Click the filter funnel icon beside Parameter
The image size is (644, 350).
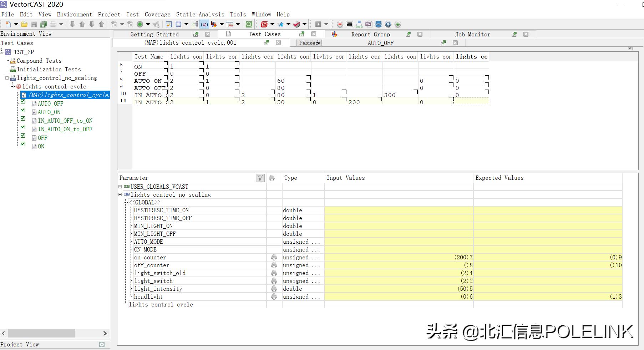click(260, 178)
